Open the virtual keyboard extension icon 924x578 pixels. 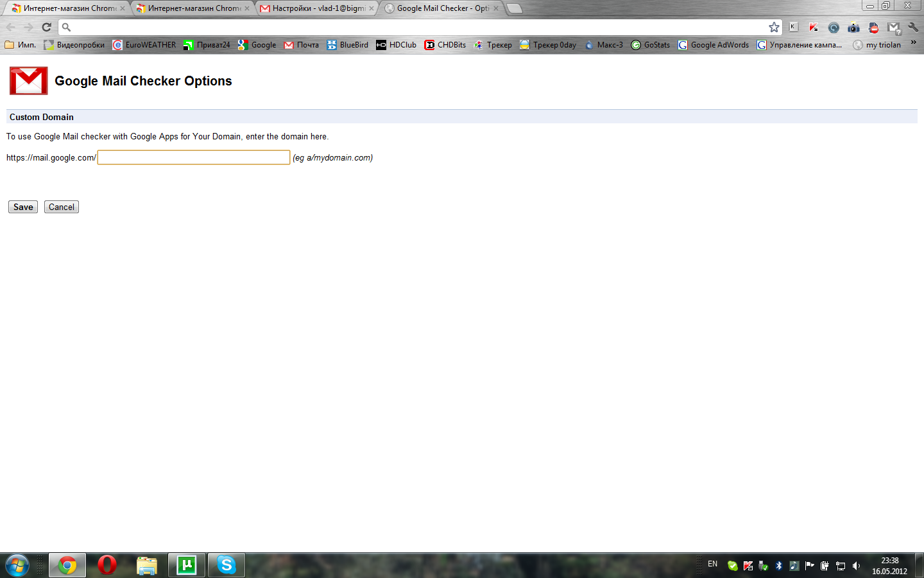click(794, 27)
